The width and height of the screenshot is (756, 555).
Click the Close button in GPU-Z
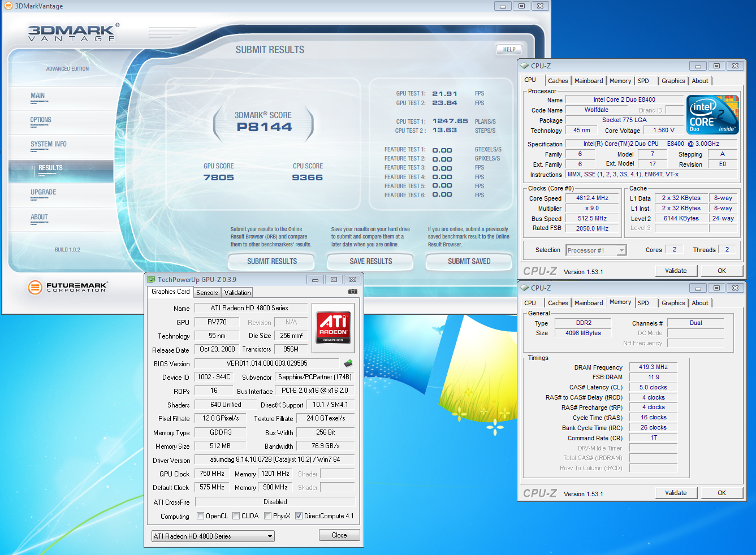(x=339, y=535)
